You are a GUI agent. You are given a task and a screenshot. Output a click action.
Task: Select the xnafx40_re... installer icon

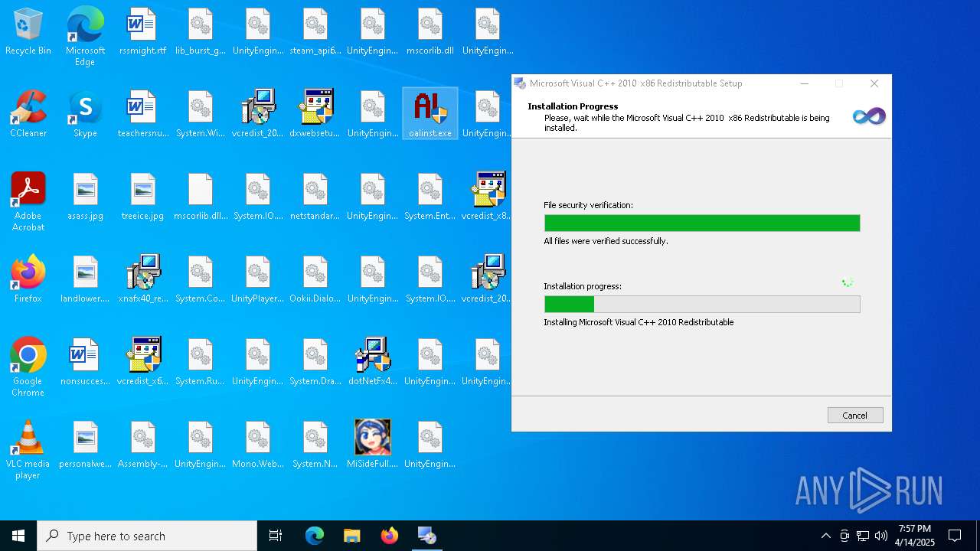pyautogui.click(x=142, y=280)
